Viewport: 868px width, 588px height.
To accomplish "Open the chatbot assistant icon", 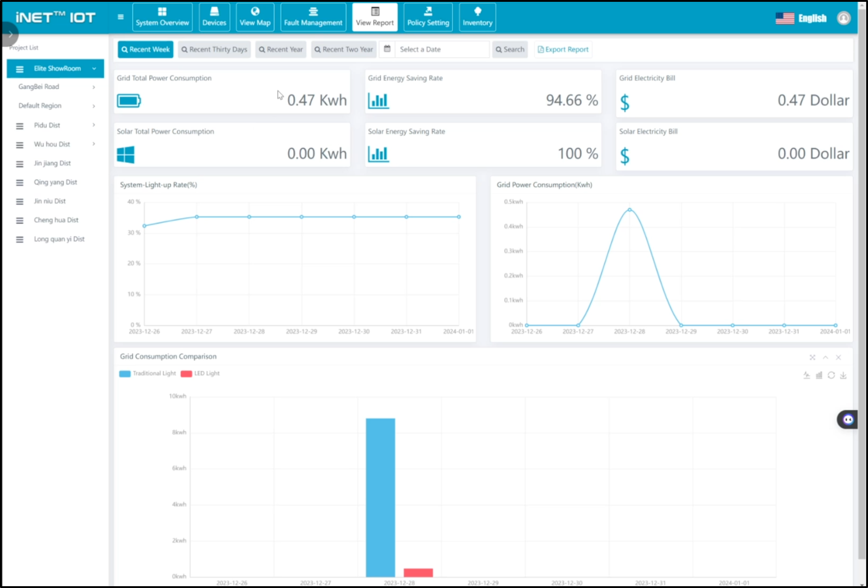I will [x=848, y=419].
